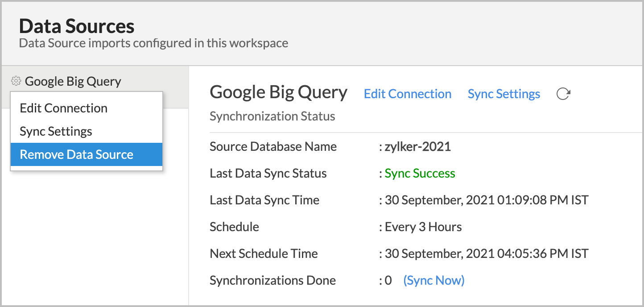Click the Last Data Sync Status label
644x307 pixels.
[x=268, y=173]
